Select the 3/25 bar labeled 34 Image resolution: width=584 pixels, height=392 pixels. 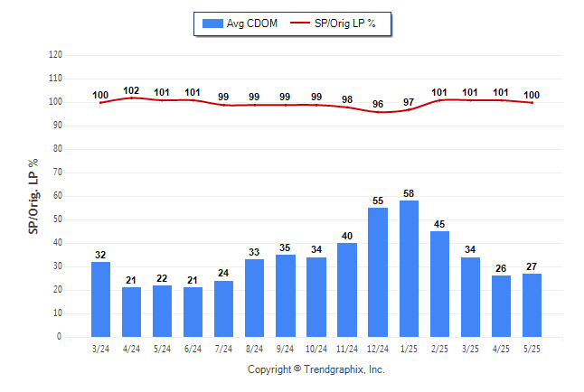tap(470, 297)
